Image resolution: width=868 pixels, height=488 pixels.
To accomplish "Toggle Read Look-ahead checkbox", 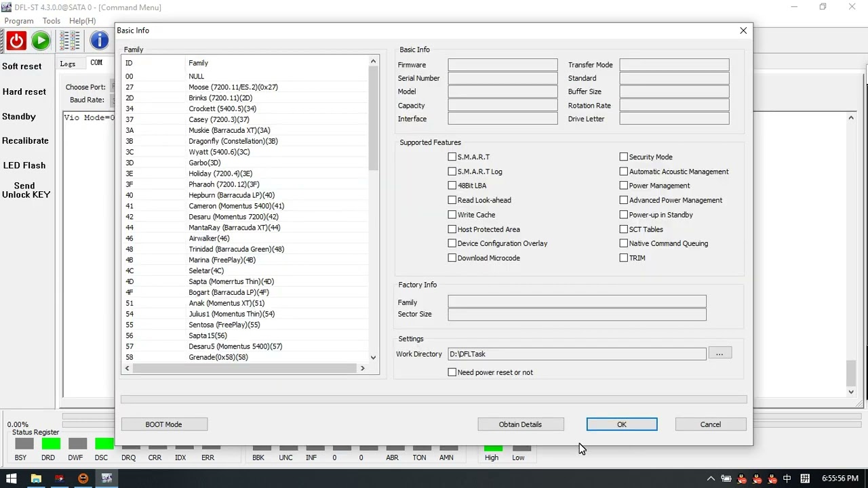I will 452,200.
